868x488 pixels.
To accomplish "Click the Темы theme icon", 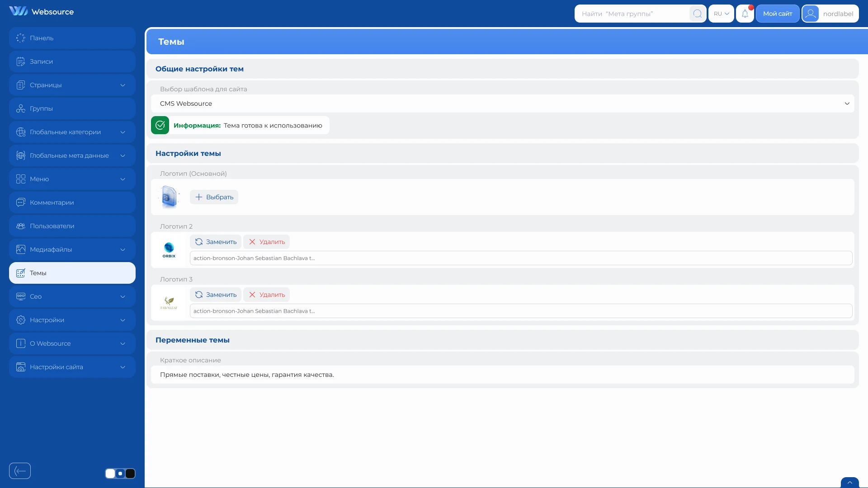I will pyautogui.click(x=21, y=273).
